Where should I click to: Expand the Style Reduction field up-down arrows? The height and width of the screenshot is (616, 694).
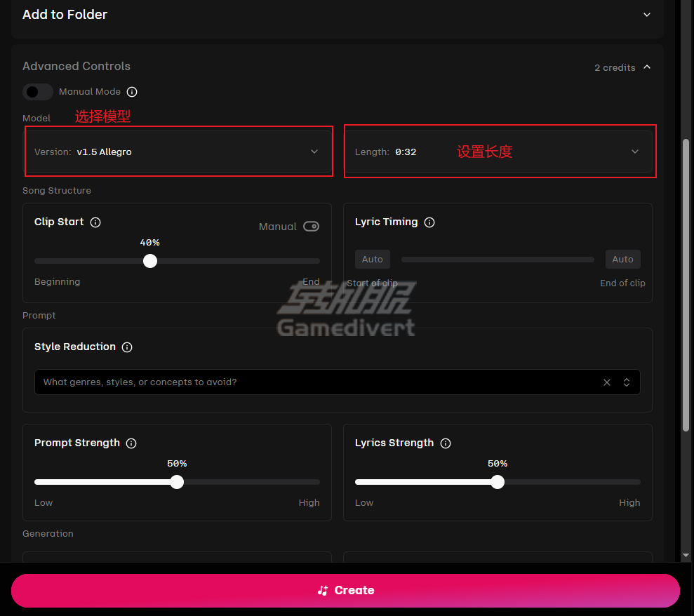click(626, 382)
